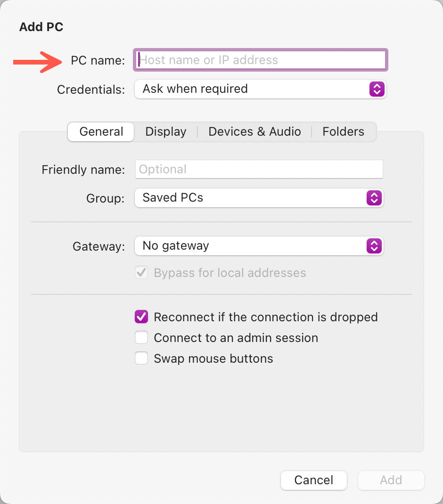Click the Group dropdown chevron icon
This screenshot has height=504, width=443.
tap(374, 198)
